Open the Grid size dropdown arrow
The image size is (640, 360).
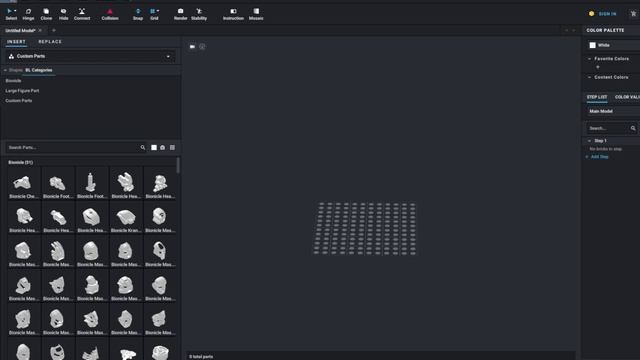[158, 11]
